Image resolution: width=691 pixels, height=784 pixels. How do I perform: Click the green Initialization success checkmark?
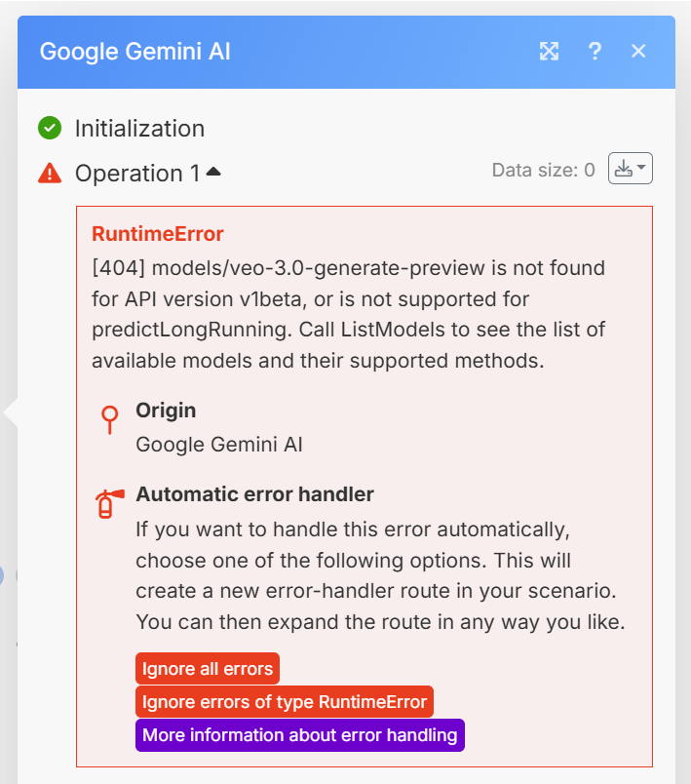pos(50,128)
